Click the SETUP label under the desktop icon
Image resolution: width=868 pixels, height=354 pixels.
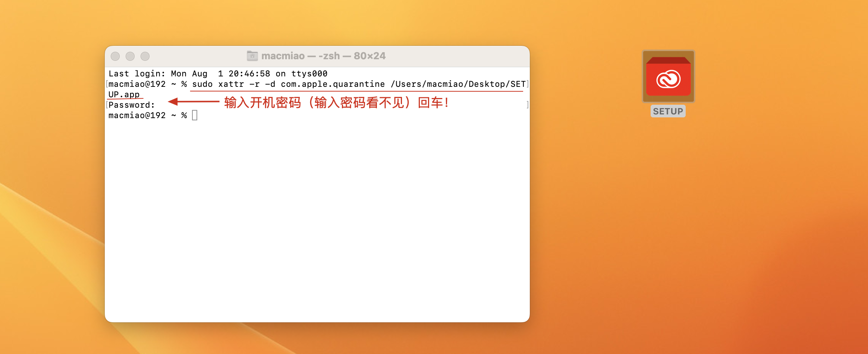(x=668, y=111)
